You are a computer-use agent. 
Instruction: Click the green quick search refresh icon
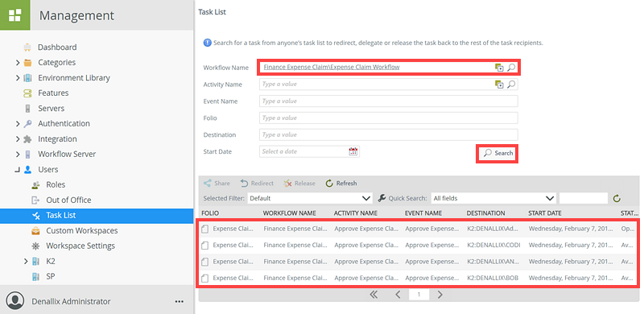pyautogui.click(x=617, y=199)
